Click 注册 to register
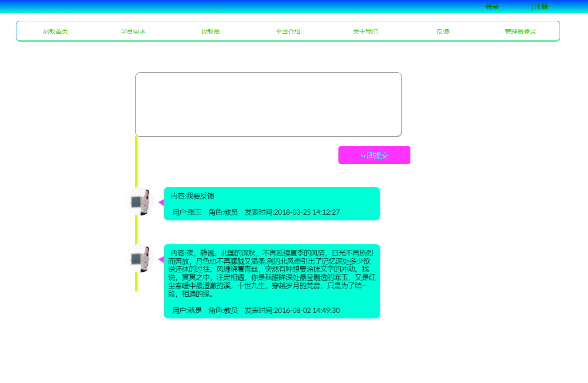Screen dimensions: 588x383 541,6
